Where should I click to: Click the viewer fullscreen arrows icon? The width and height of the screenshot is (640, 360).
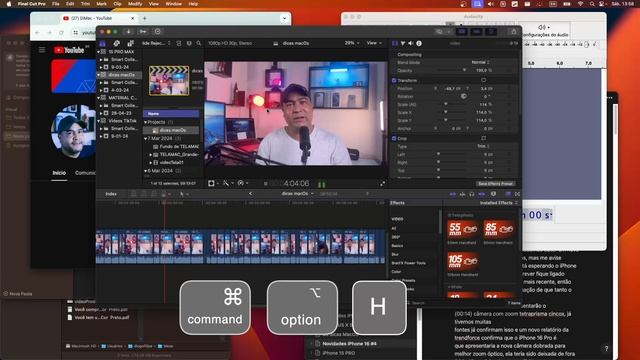(x=382, y=184)
